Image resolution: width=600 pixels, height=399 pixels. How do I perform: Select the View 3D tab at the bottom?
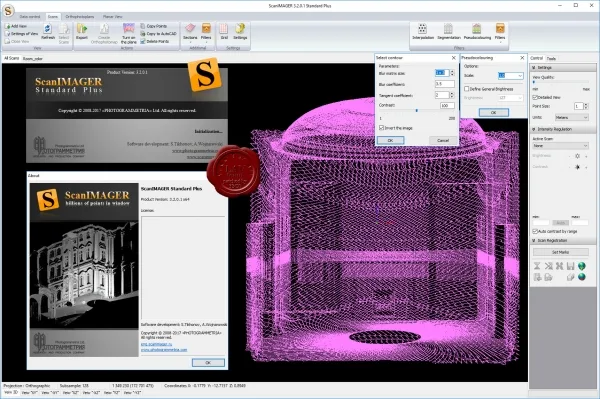10,392
